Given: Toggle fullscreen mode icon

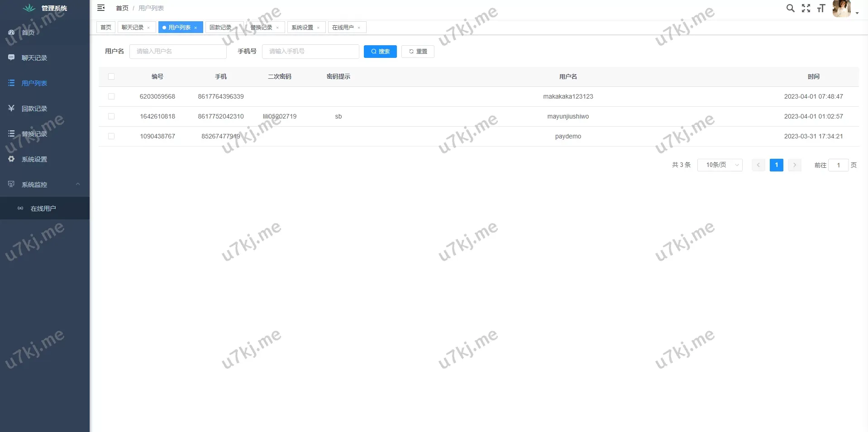Looking at the screenshot, I should pos(806,8).
